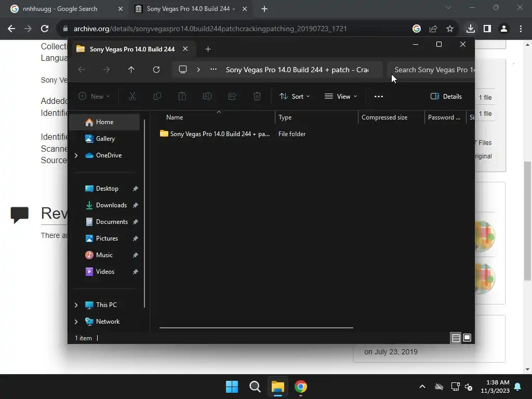This screenshot has height=399, width=532.
Task: Expand the This PC tree node
Action: pos(76,305)
